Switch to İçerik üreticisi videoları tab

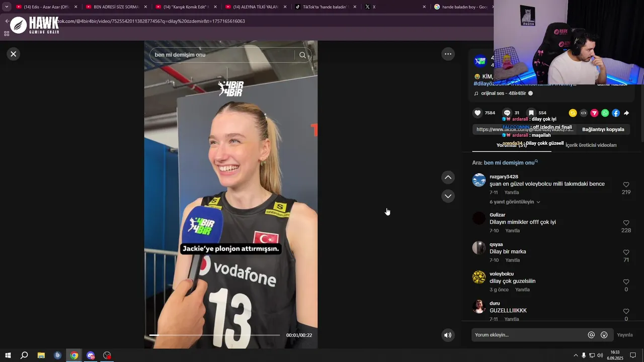tap(591, 145)
